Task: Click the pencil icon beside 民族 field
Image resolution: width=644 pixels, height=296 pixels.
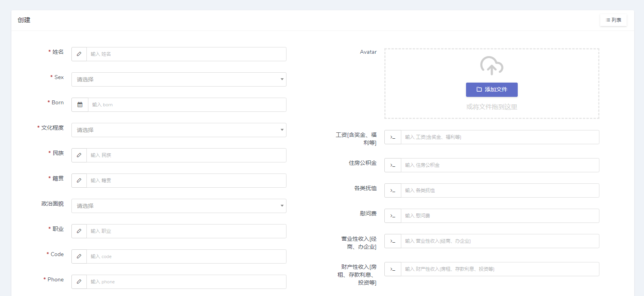Action: (x=79, y=155)
